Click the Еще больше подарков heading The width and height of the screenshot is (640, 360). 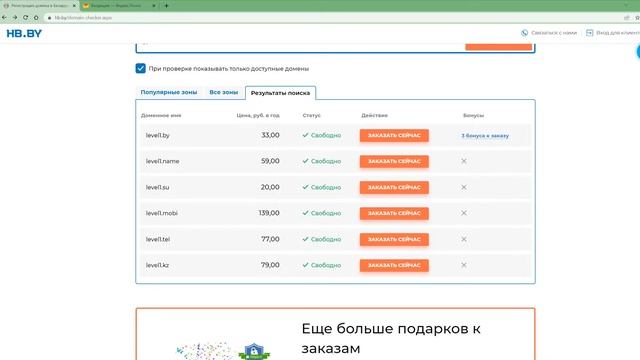391,338
